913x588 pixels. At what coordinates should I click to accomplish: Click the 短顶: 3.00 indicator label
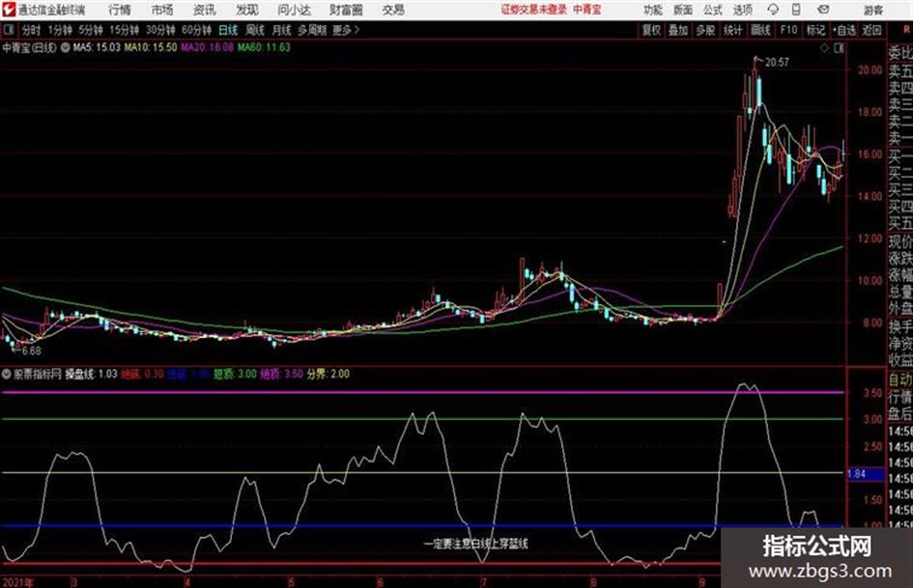[235, 374]
